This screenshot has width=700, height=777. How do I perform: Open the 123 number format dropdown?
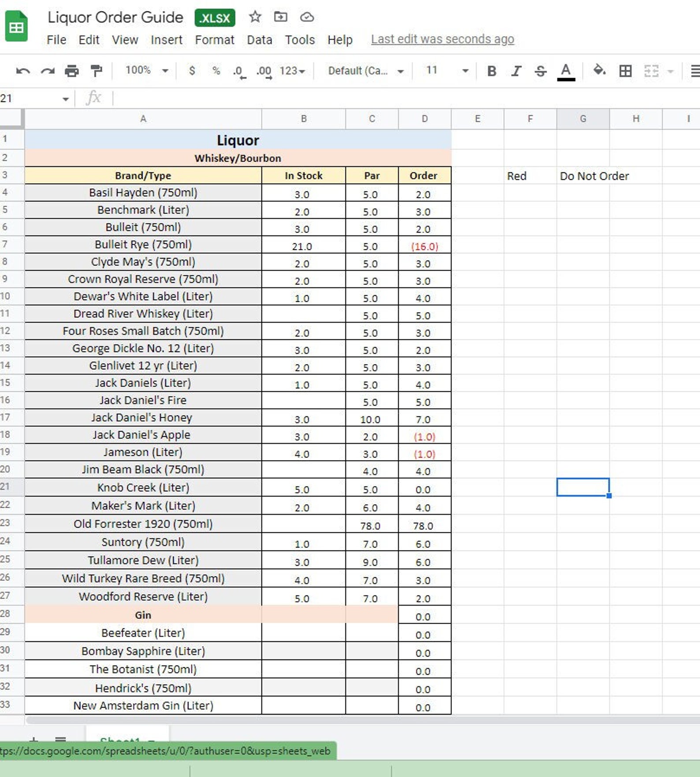(x=292, y=71)
